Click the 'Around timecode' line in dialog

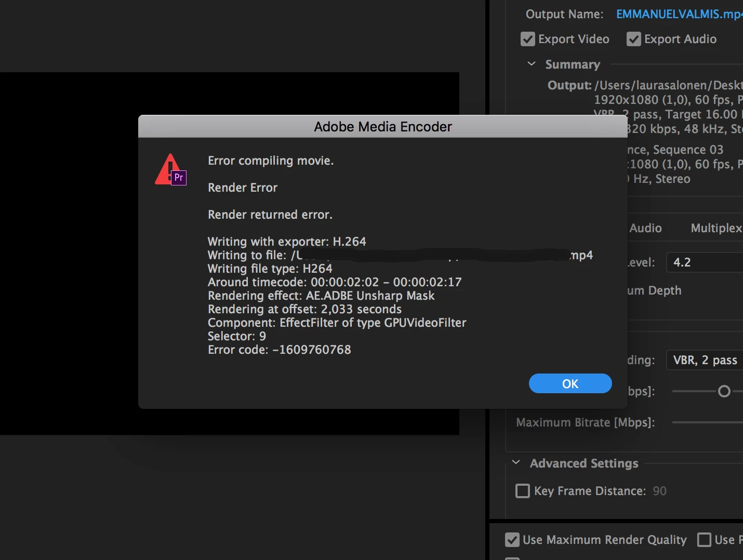(x=335, y=282)
